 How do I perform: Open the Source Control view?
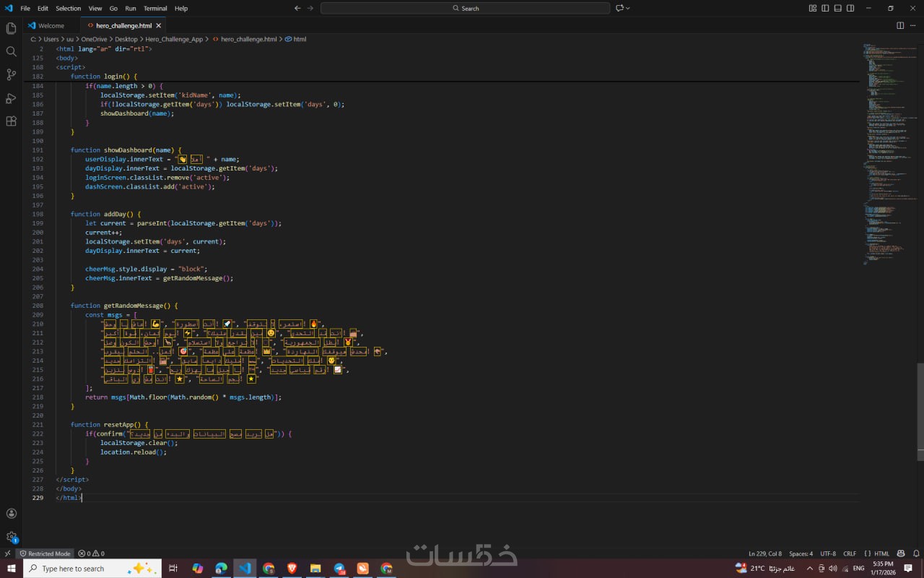[11, 74]
